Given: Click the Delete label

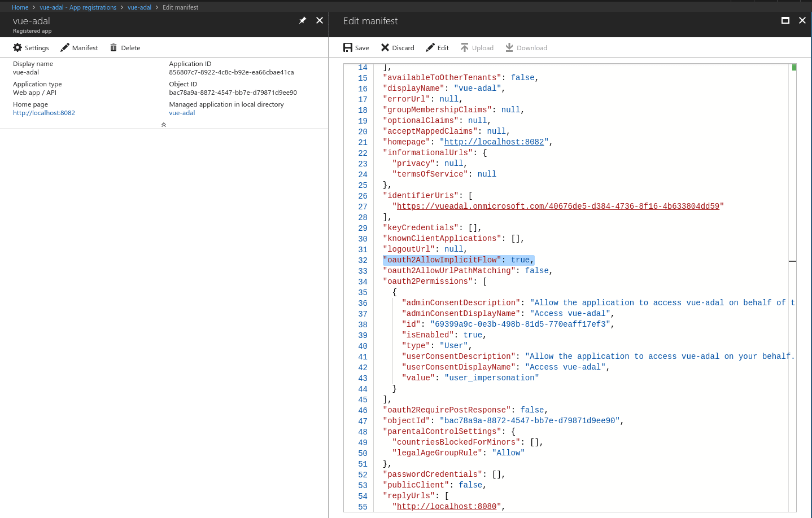Looking at the screenshot, I should click(130, 48).
